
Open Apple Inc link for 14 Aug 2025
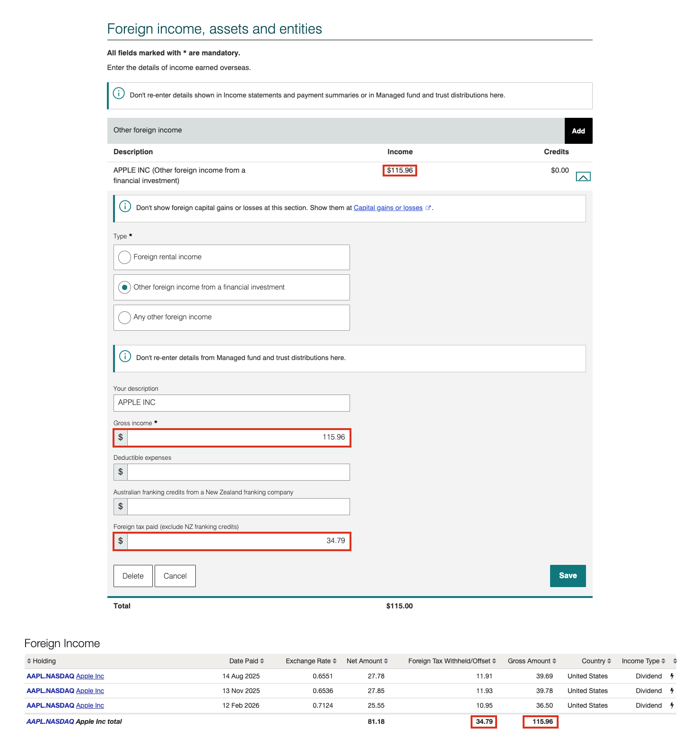coord(90,676)
